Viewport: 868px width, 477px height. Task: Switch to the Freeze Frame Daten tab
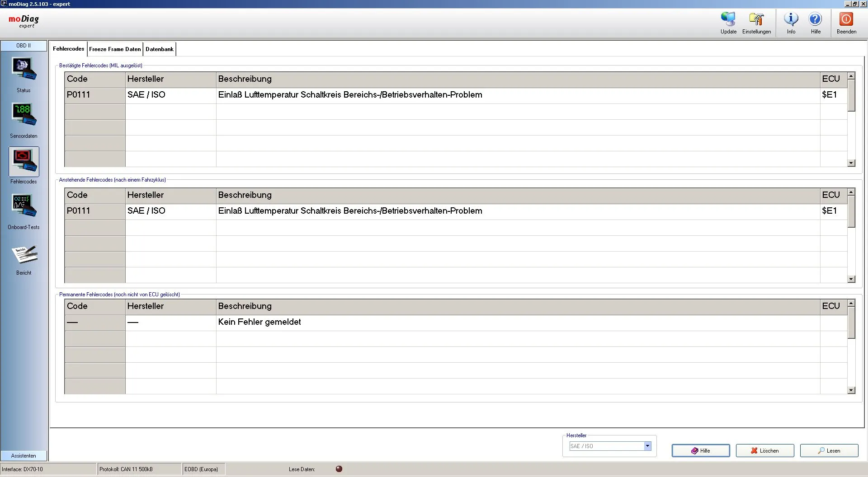[115, 49]
